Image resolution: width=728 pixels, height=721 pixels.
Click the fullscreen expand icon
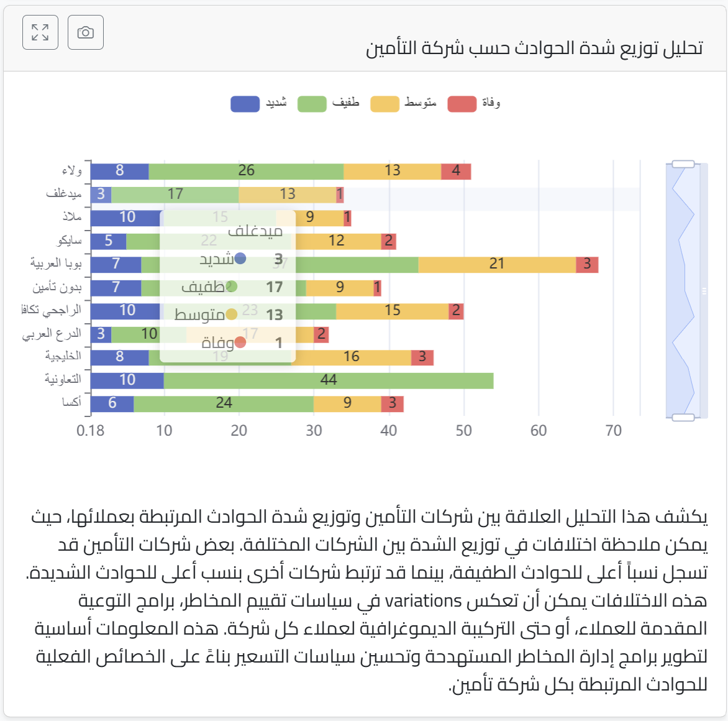pyautogui.click(x=40, y=32)
